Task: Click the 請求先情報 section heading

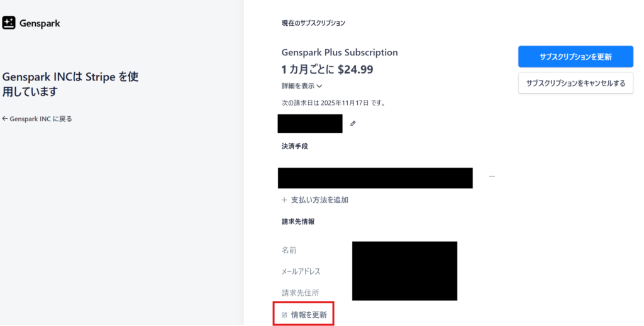Action: (298, 222)
